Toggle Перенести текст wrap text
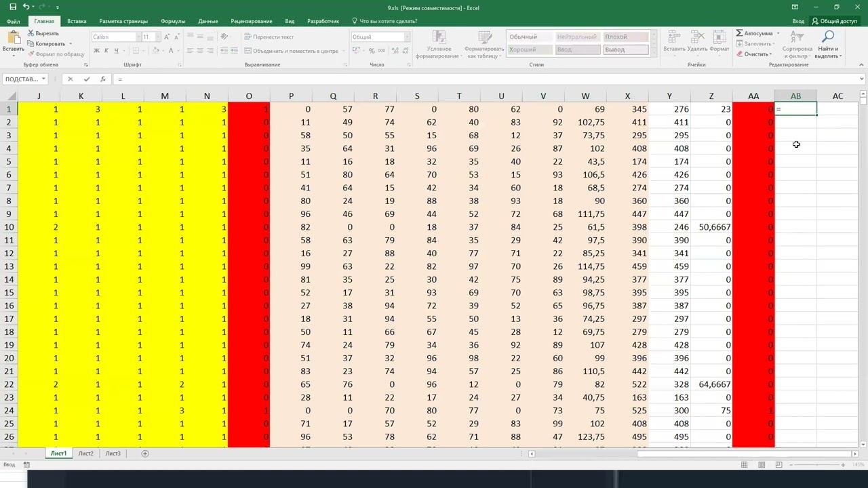Viewport: 868px width, 488px height. tap(269, 37)
